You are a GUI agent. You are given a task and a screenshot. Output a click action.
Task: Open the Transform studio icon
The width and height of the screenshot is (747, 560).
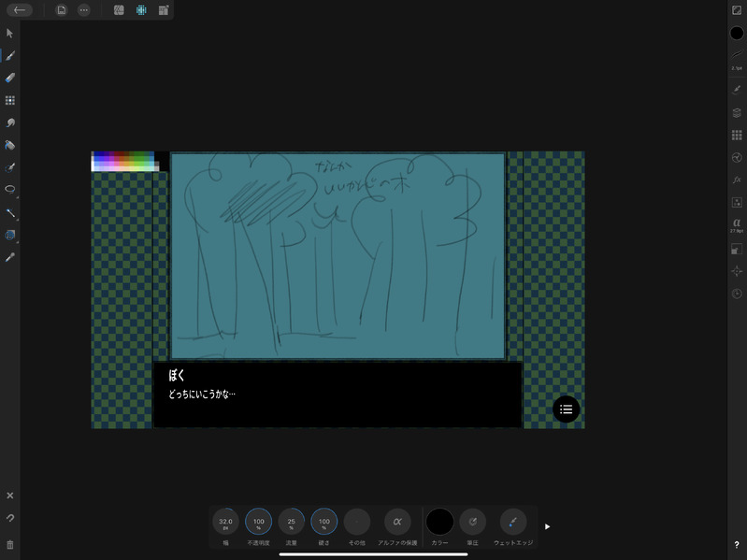737,249
